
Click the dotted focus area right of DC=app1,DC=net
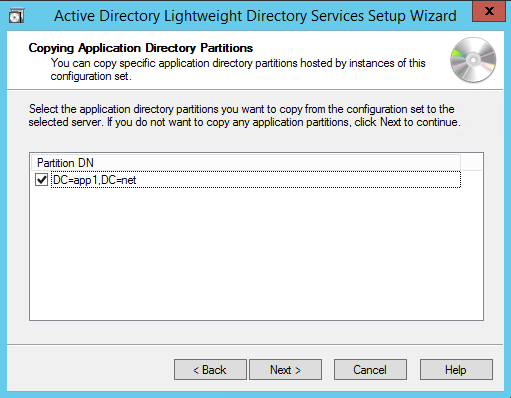pyautogui.click(x=298, y=180)
